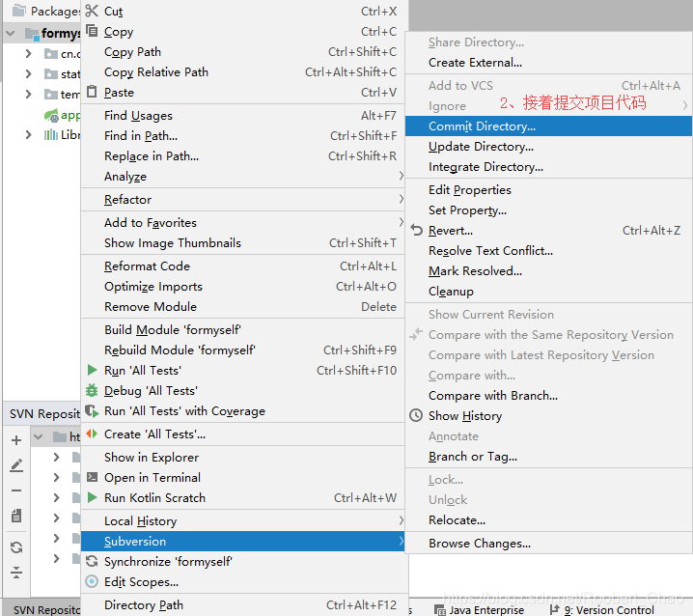Click Branch or Tag...
Viewport: 693px width, 616px height.
548,457
